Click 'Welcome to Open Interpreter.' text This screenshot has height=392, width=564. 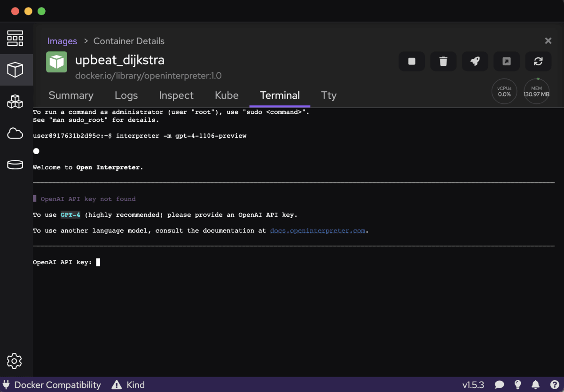pyautogui.click(x=88, y=167)
